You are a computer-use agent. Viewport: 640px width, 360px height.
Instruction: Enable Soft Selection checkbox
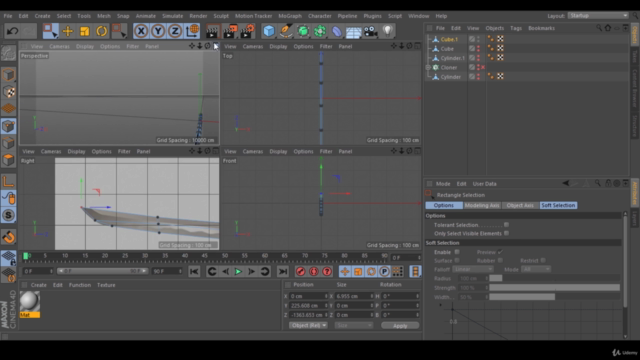pos(457,252)
